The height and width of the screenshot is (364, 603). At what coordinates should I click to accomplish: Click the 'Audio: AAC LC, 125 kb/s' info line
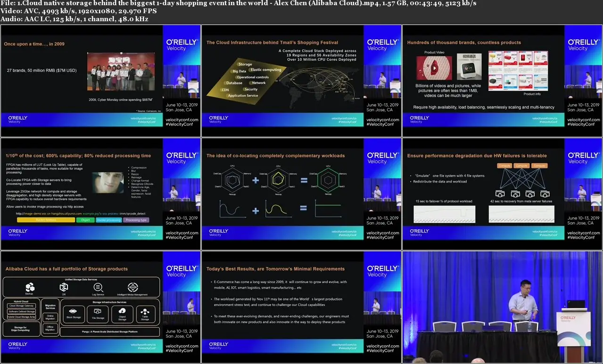74,19
